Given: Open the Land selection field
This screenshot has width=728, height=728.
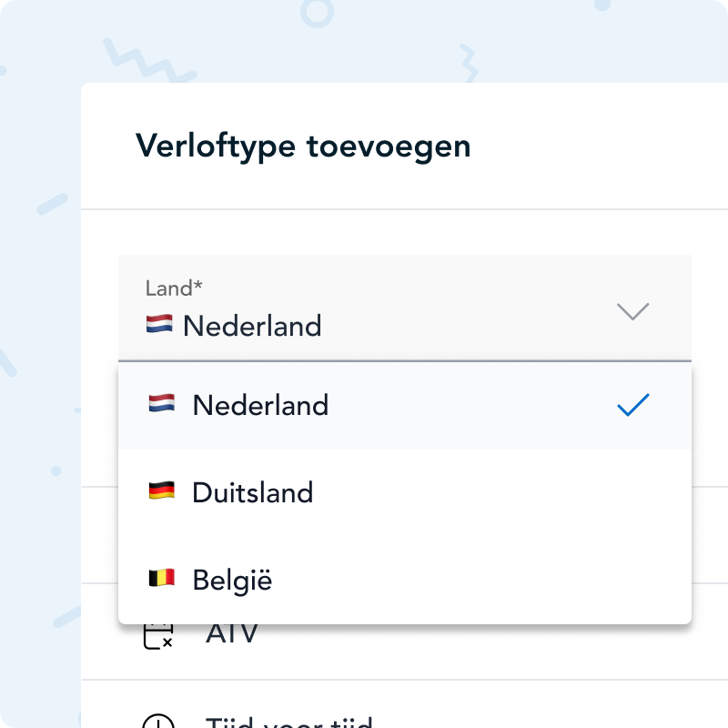Looking at the screenshot, I should pos(405,309).
